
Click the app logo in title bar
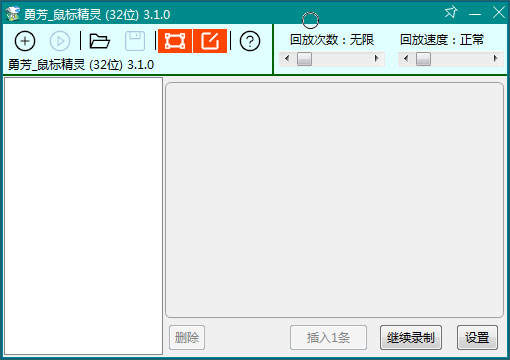(x=12, y=14)
